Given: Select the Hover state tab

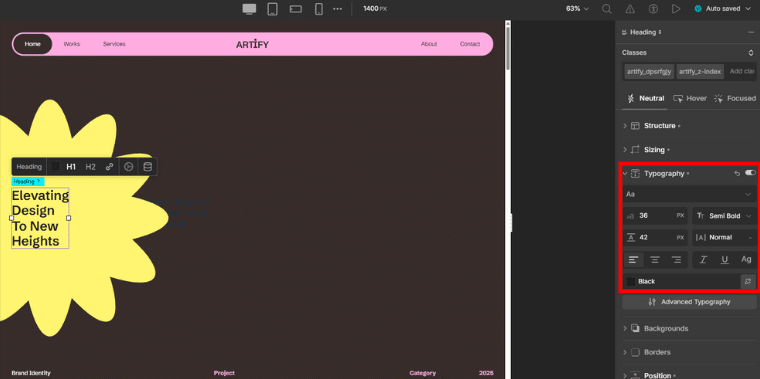Looking at the screenshot, I should click(x=690, y=98).
